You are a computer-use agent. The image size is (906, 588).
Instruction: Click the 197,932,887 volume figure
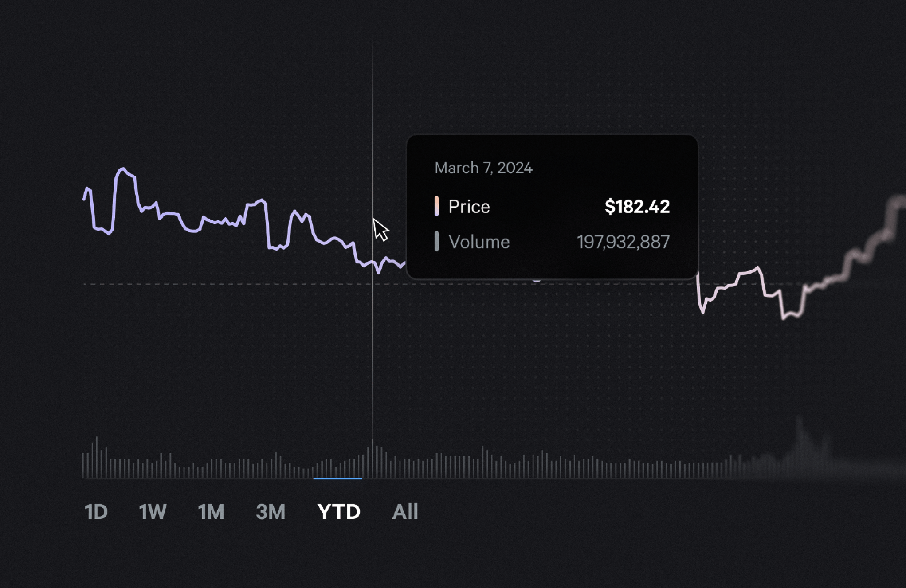[x=623, y=242]
